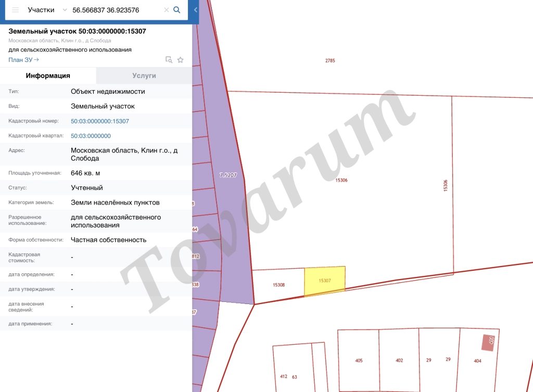Click the zoom-to-object icon
This screenshot has width=533, height=392.
click(x=169, y=60)
